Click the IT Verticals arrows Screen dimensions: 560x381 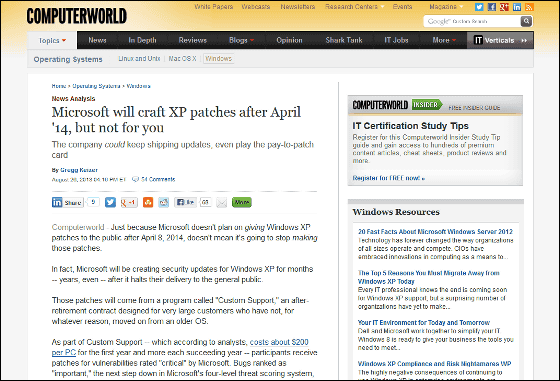coord(524,40)
